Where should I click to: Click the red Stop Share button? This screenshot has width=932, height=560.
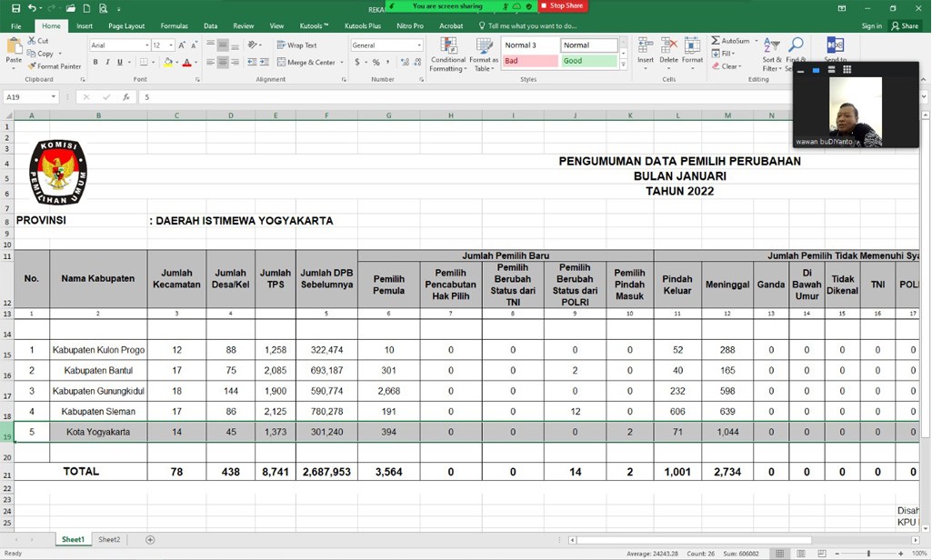pyautogui.click(x=563, y=6)
